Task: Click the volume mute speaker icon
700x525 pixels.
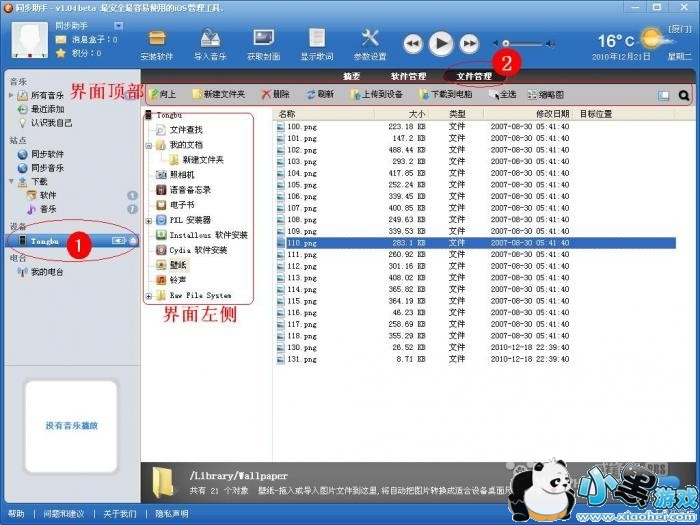Action: click(x=496, y=43)
